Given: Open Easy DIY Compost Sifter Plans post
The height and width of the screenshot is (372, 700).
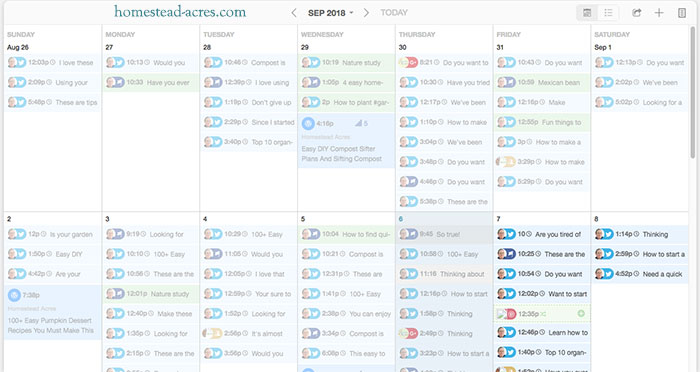Looking at the screenshot, I should pyautogui.click(x=342, y=154).
